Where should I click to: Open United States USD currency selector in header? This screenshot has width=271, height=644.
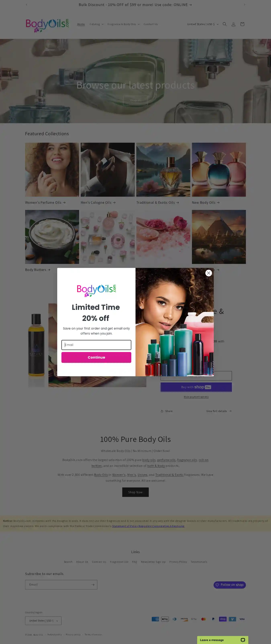pyautogui.click(x=203, y=24)
